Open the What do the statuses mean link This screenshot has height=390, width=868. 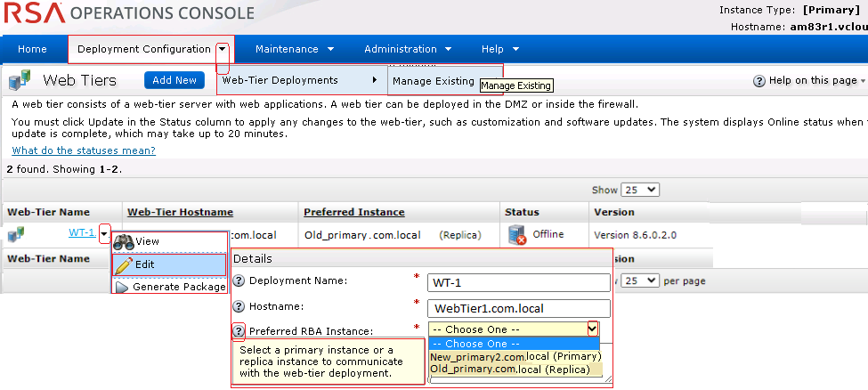click(84, 150)
